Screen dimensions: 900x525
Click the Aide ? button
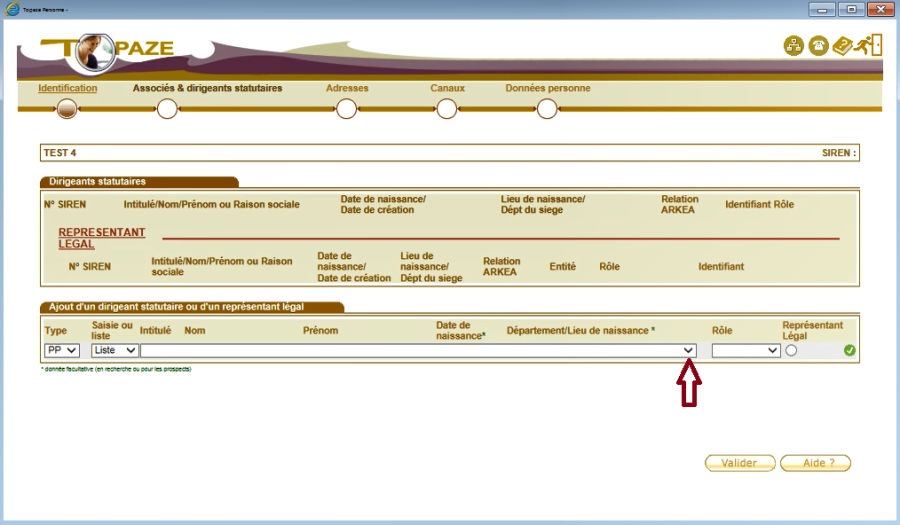[815, 463]
